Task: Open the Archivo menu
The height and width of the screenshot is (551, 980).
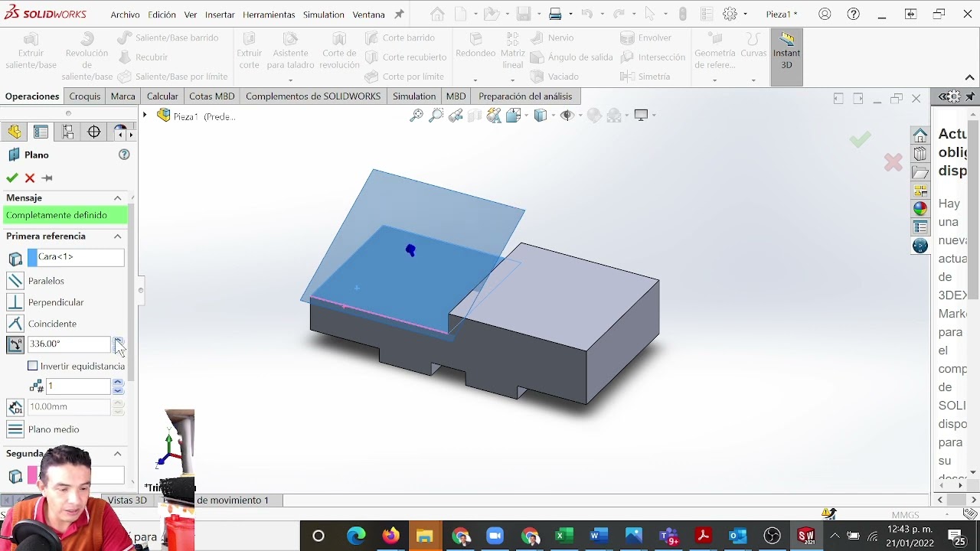Action: click(x=125, y=15)
